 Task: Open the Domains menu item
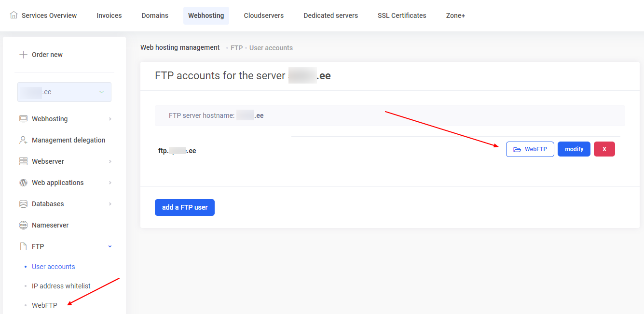(x=154, y=15)
